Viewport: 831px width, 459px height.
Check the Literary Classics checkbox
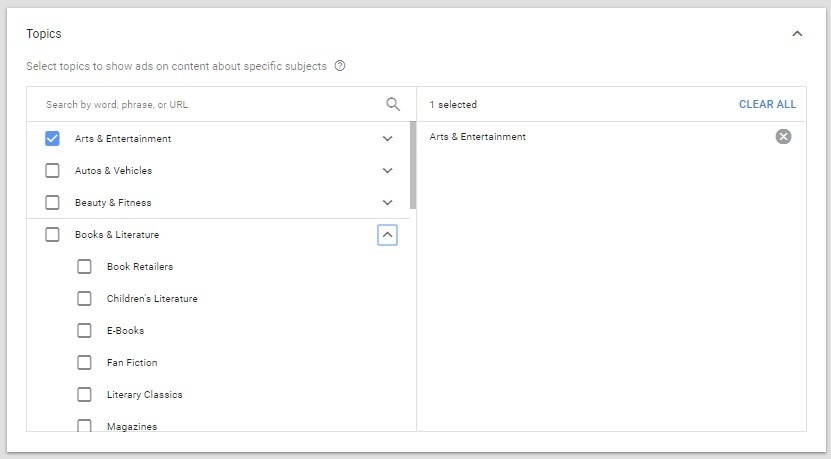point(84,394)
